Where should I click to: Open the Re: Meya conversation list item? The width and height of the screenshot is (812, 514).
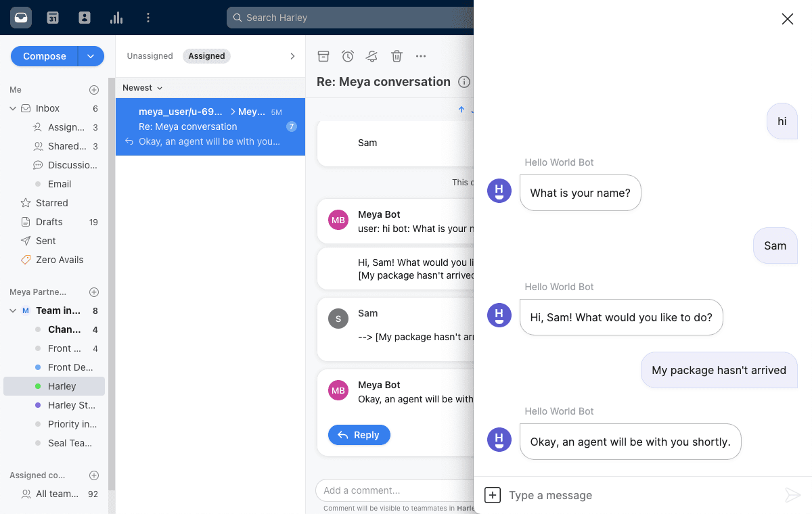(210, 126)
